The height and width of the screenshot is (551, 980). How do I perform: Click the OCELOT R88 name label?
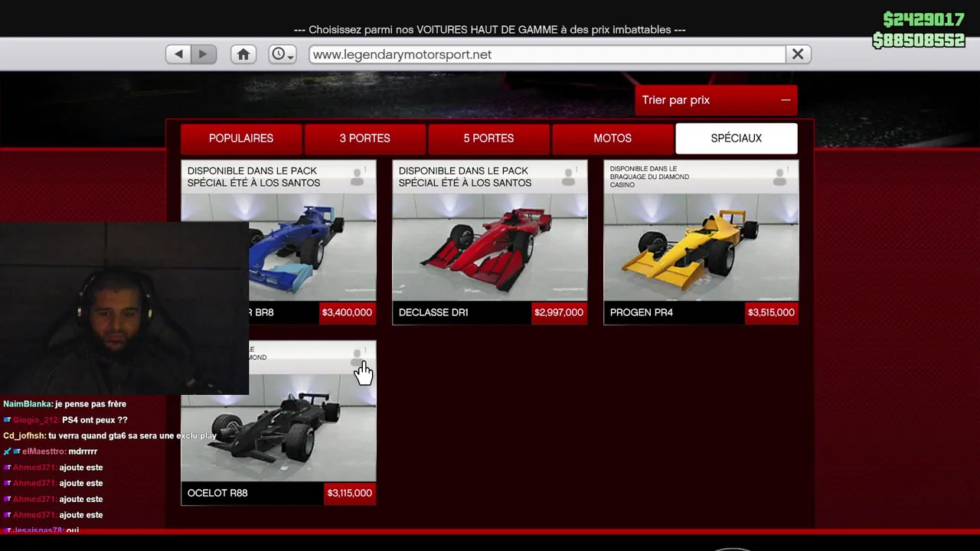[x=217, y=493]
